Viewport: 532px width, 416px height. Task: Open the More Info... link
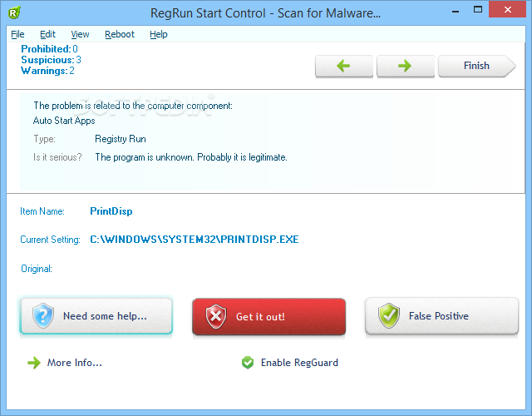(74, 363)
